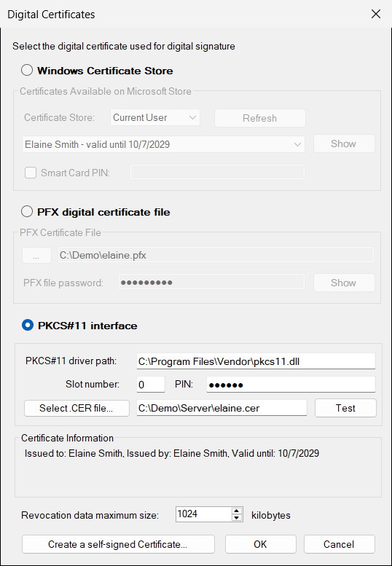
Task: Click the OK button
Action: (260, 544)
